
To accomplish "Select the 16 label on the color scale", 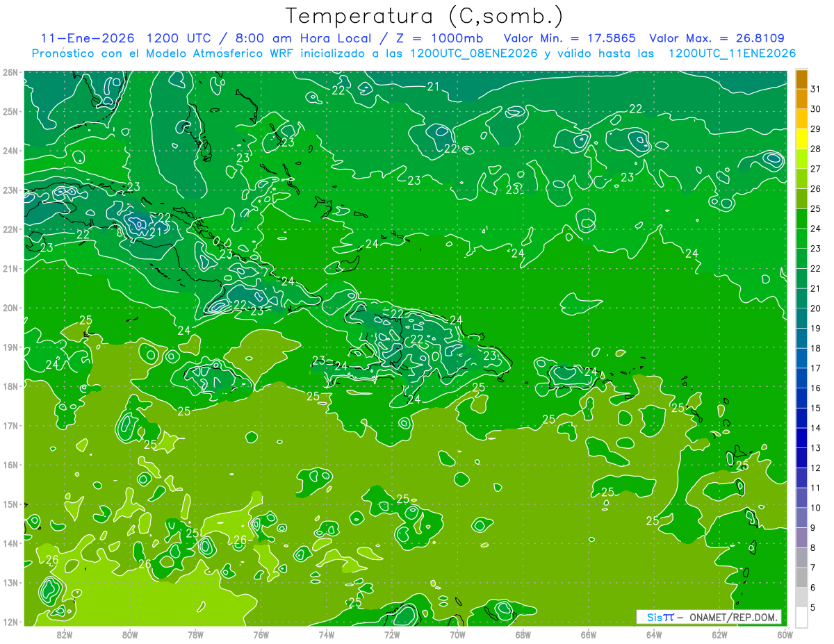I will 816,388.
